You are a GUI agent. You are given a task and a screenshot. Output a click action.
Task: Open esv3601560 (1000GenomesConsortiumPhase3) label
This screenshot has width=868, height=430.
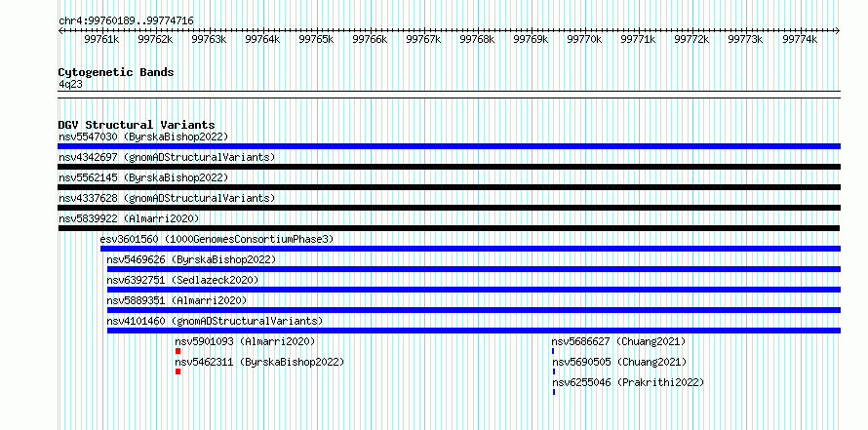click(217, 239)
